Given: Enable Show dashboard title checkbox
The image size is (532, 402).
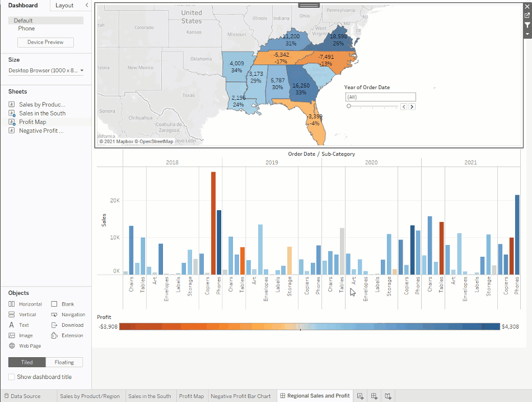Looking at the screenshot, I should pyautogui.click(x=12, y=377).
